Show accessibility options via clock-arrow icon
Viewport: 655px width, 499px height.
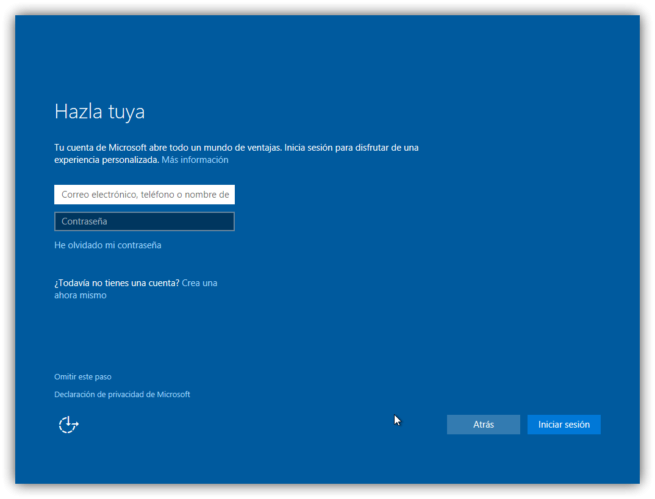pos(68,425)
